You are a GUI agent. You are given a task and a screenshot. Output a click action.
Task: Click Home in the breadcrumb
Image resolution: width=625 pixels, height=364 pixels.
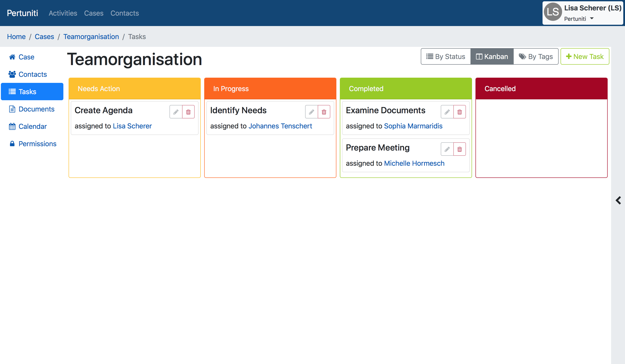(16, 36)
